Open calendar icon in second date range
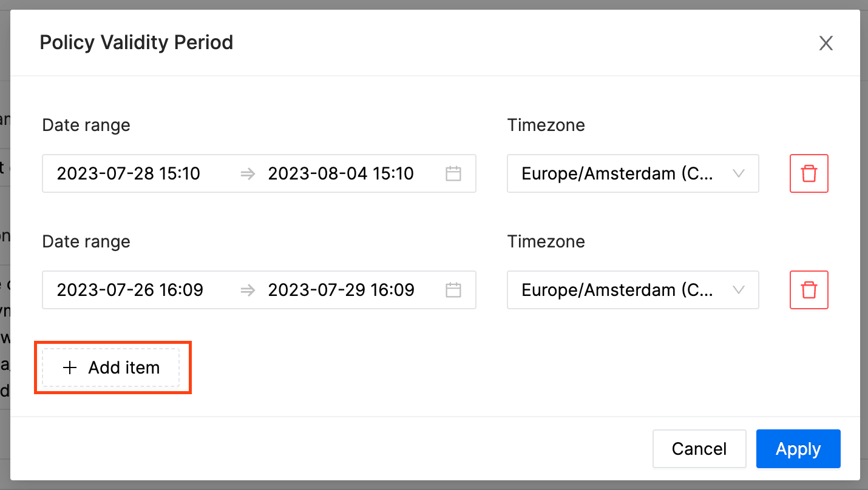This screenshot has height=490, width=868. click(453, 290)
